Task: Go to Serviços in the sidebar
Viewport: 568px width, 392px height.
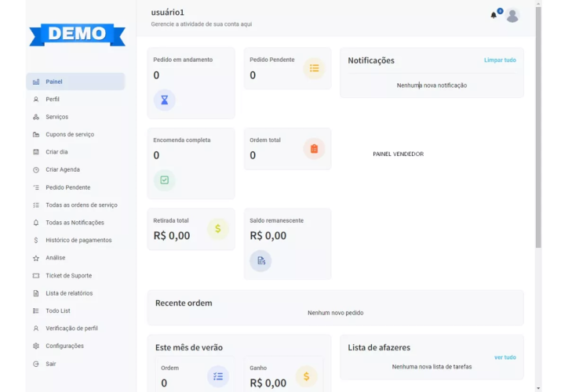Action: coord(56,117)
